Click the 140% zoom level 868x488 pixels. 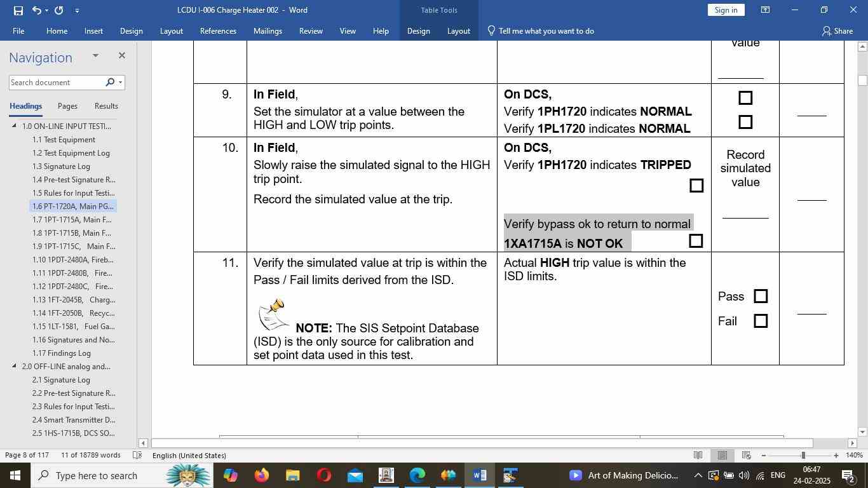coord(854,455)
